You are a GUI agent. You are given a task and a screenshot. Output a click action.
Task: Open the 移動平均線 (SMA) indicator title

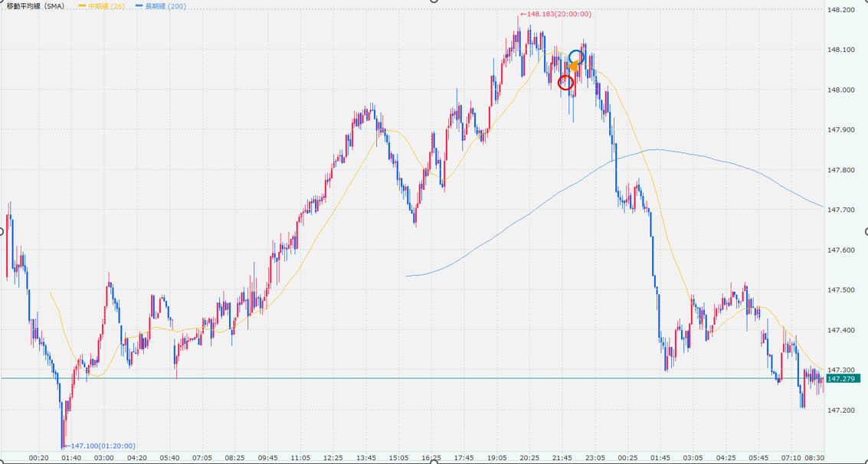[x=35, y=6]
